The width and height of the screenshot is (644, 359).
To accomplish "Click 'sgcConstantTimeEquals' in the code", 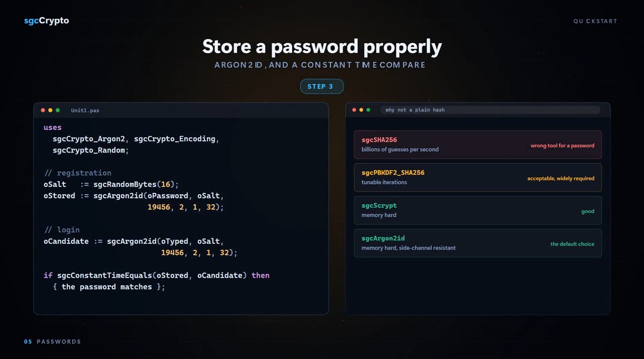I will (x=104, y=275).
